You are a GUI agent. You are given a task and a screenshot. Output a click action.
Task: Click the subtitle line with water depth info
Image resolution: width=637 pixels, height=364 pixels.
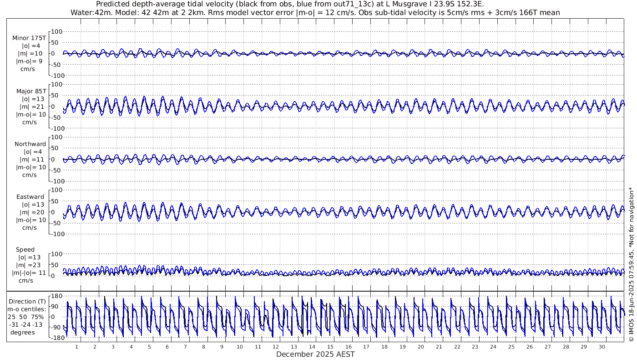coord(315,12)
